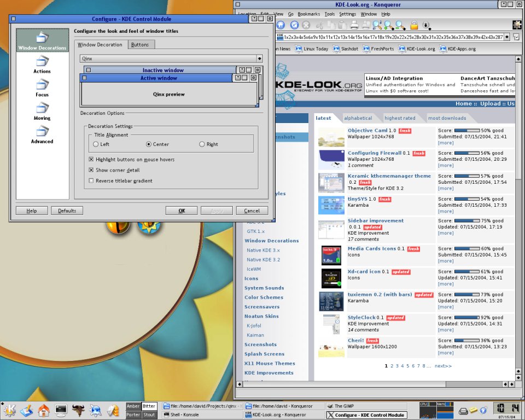Click the Stop loading icon in Konqueror
Viewport: 525px width, 420px height.
pos(306,25)
